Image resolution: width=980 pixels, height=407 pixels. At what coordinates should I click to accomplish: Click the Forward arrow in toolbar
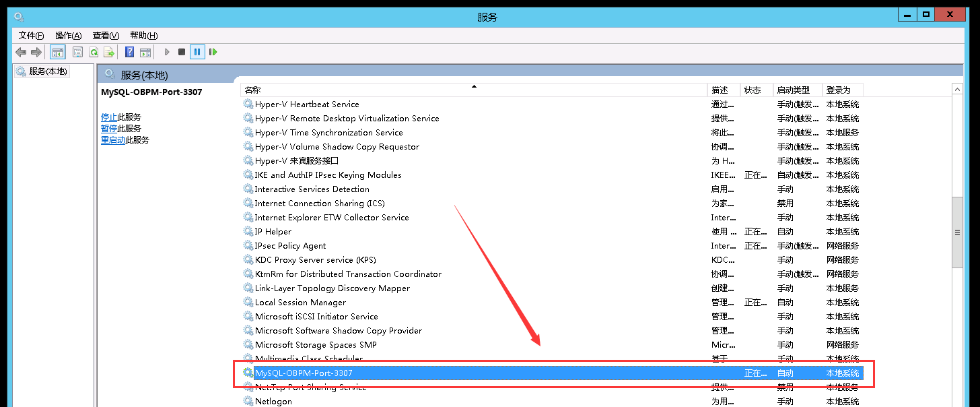[x=36, y=52]
